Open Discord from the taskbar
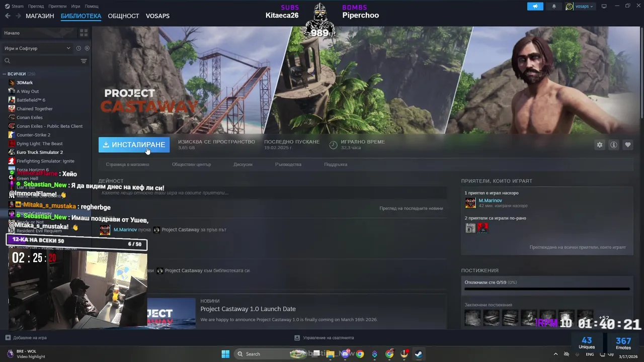Viewport: 644px width, 362px height. (345, 354)
